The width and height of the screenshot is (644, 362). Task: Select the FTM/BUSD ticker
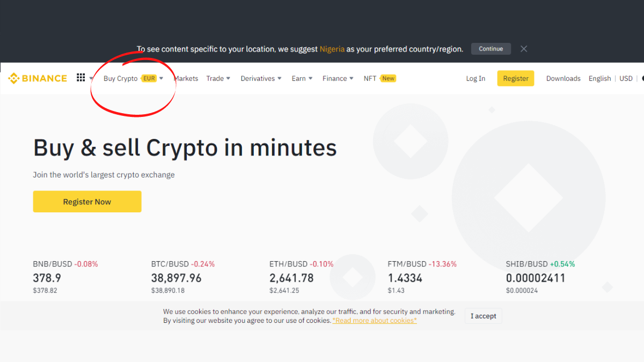422,264
